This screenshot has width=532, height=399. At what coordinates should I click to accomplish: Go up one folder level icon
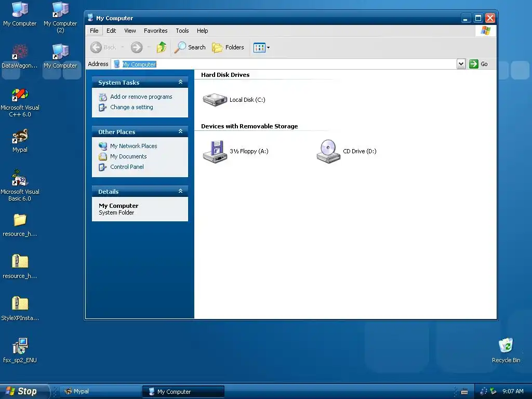tap(162, 47)
